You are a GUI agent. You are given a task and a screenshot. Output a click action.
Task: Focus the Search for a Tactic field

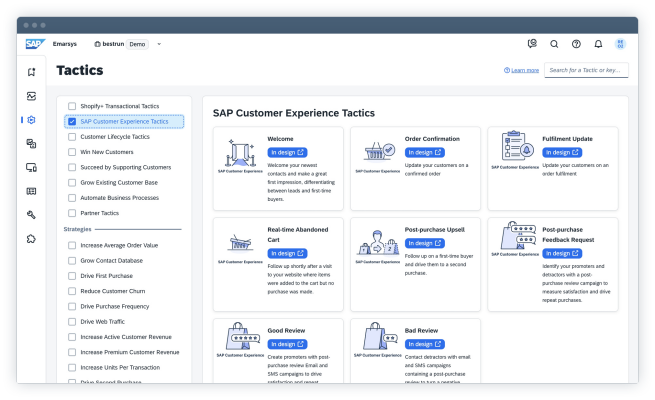(586, 70)
